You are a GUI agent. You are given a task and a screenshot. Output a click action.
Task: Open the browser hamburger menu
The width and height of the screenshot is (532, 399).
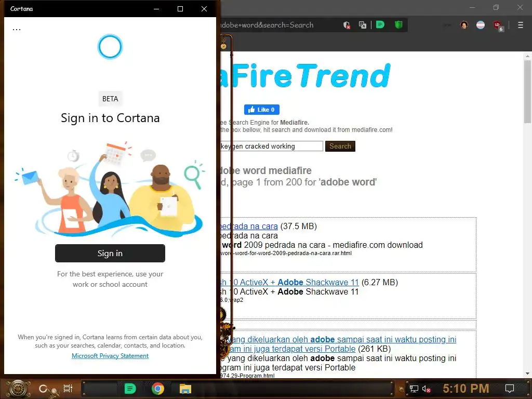(521, 25)
